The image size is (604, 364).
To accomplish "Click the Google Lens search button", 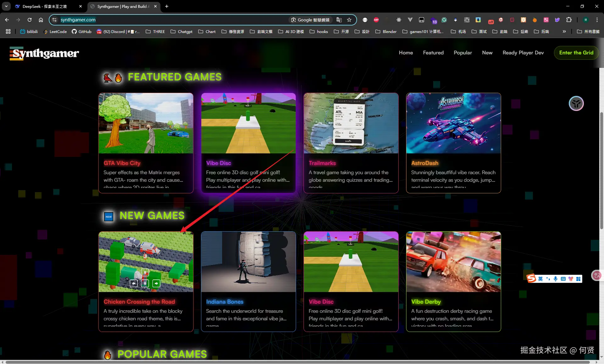I will [x=310, y=20].
